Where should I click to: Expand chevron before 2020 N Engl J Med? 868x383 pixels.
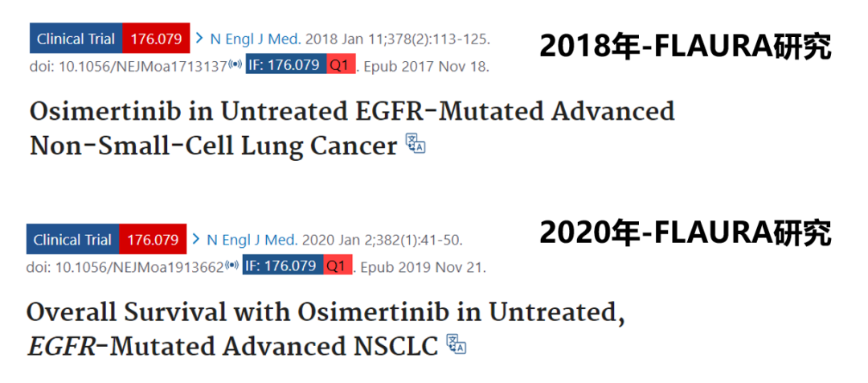(x=196, y=240)
